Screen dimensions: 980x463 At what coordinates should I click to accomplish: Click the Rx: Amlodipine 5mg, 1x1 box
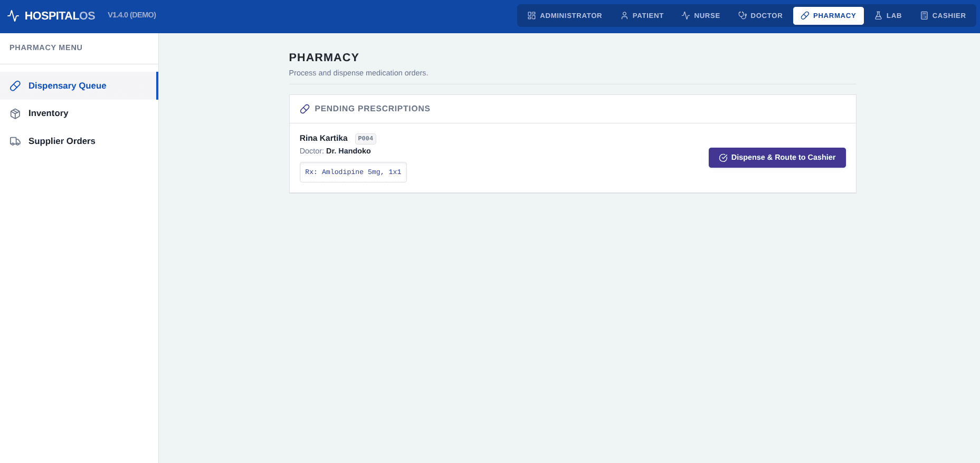coord(353,172)
